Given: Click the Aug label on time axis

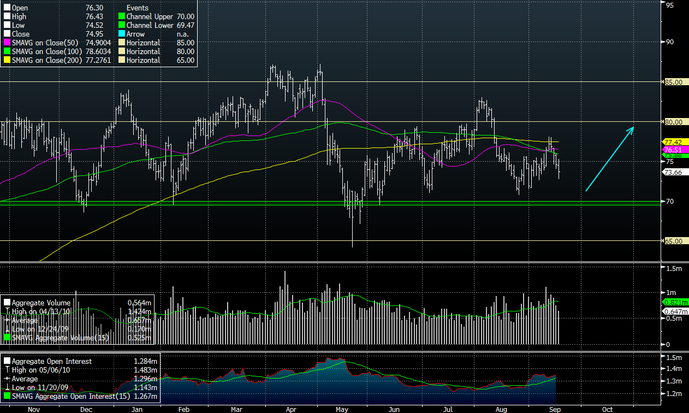Looking at the screenshot, I should tap(501, 409).
